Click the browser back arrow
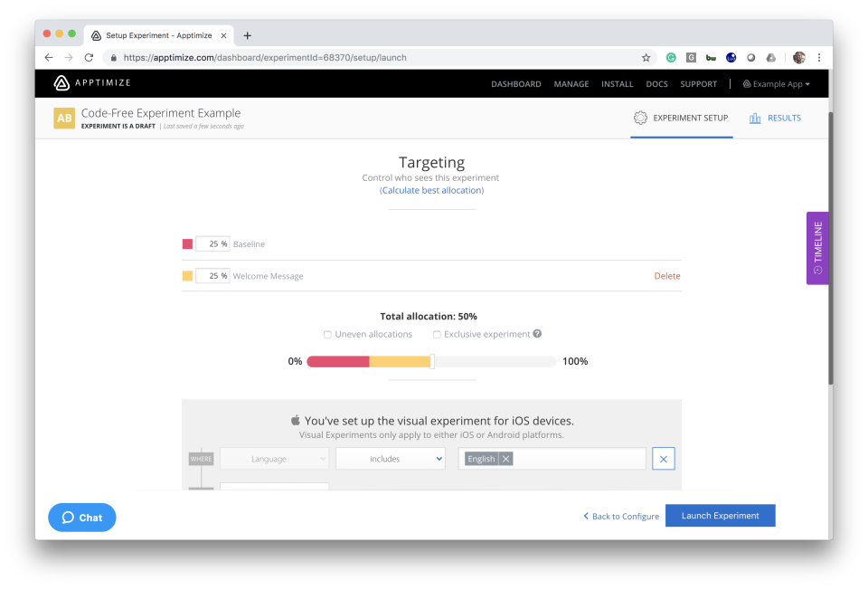The height and width of the screenshot is (590, 868). [49, 58]
